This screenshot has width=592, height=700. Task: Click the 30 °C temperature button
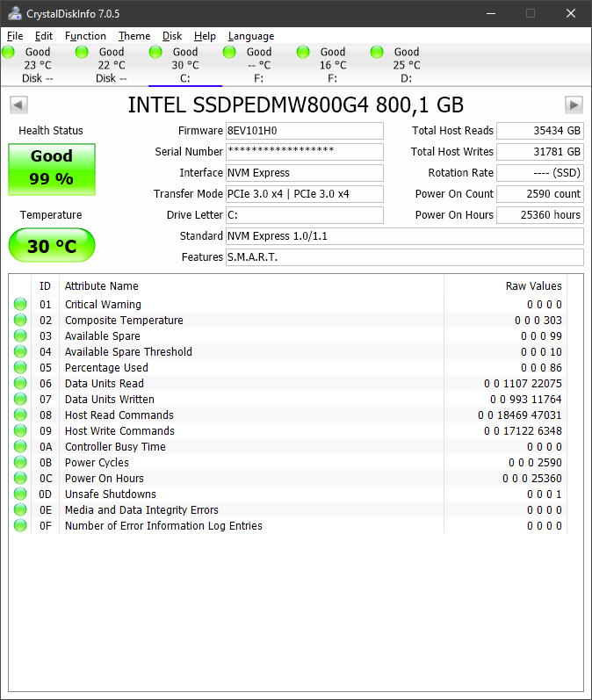tap(52, 246)
